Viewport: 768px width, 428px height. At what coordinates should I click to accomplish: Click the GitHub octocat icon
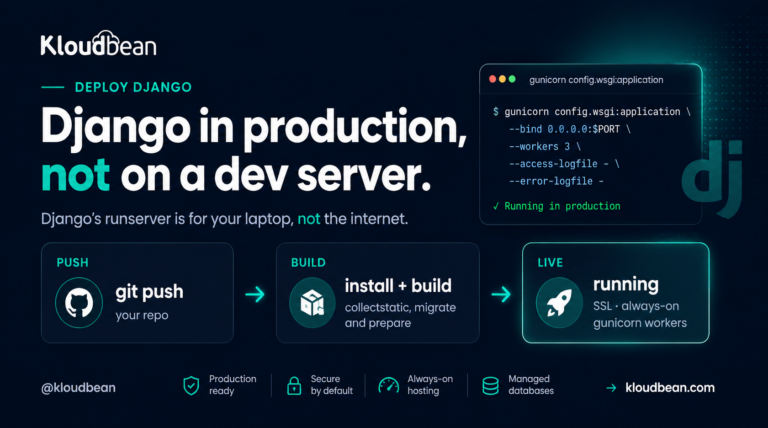[x=79, y=303]
